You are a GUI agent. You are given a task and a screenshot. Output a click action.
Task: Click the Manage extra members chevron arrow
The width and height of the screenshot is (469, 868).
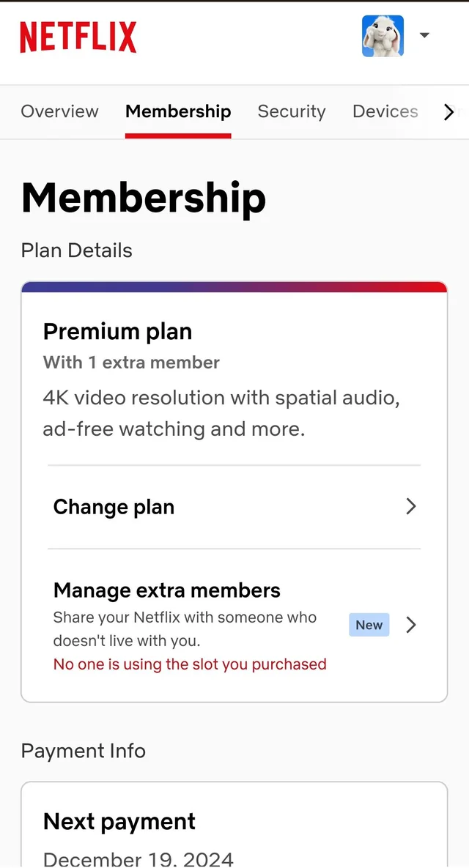411,625
